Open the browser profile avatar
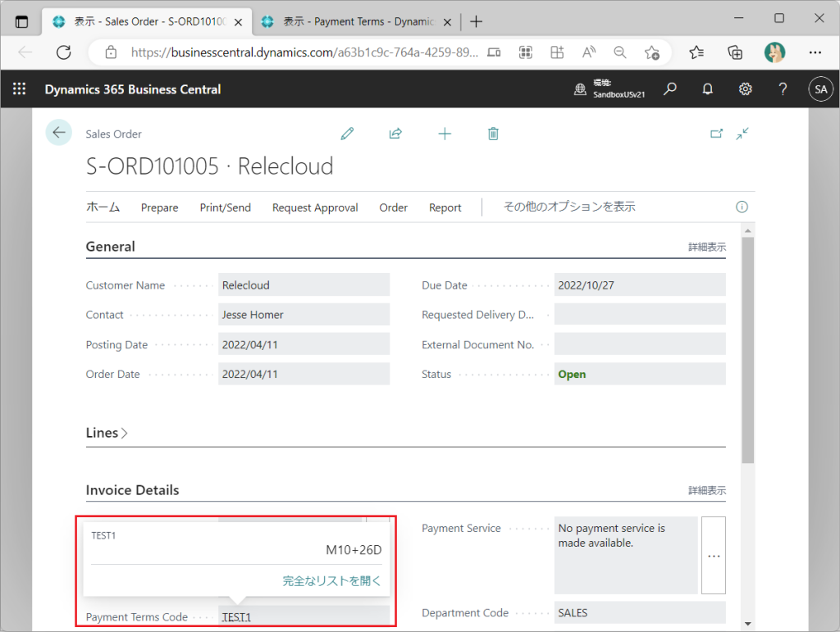This screenshot has height=632, width=840. coord(774,52)
